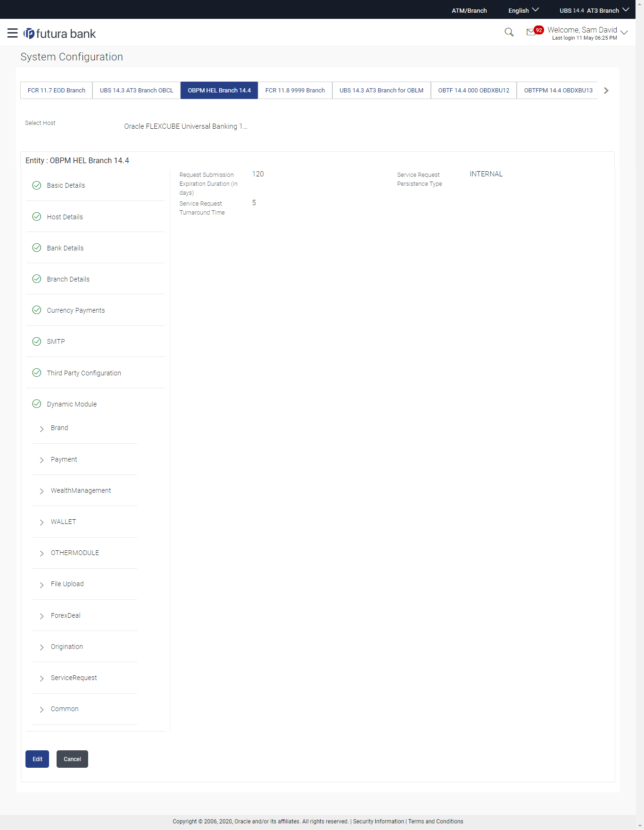Click the Cancel button

(72, 759)
